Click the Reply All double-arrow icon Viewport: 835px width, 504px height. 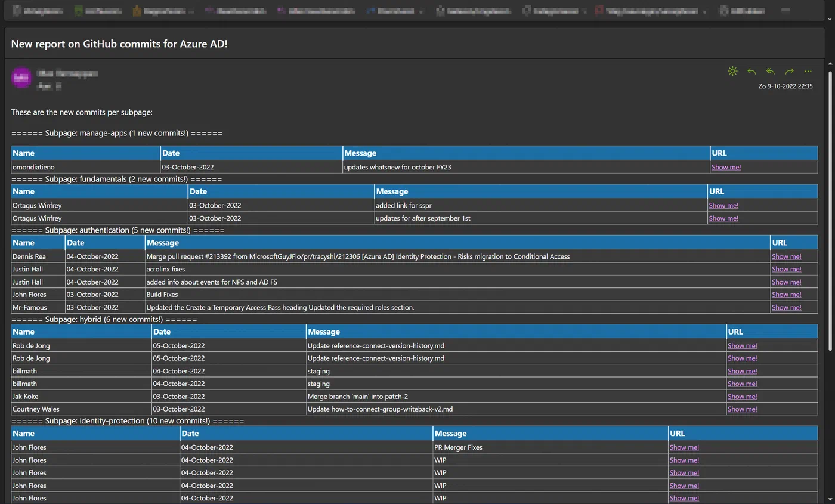(x=771, y=72)
